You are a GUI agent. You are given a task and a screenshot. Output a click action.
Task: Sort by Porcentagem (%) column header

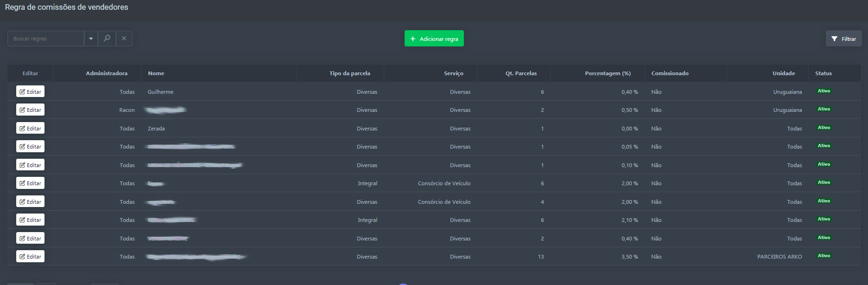pos(607,73)
